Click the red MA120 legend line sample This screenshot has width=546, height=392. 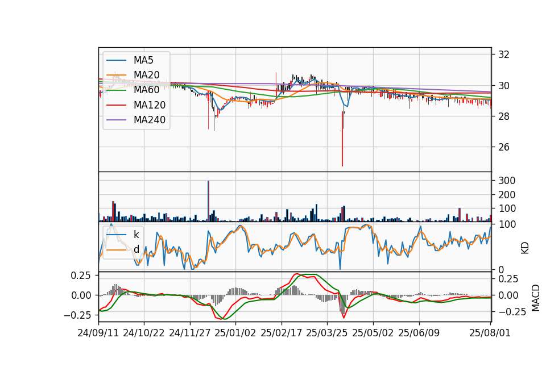(x=116, y=105)
